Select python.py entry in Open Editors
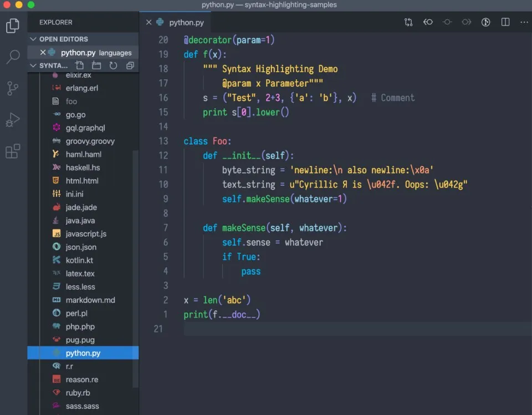Image resolution: width=532 pixels, height=415 pixels. tap(83, 52)
